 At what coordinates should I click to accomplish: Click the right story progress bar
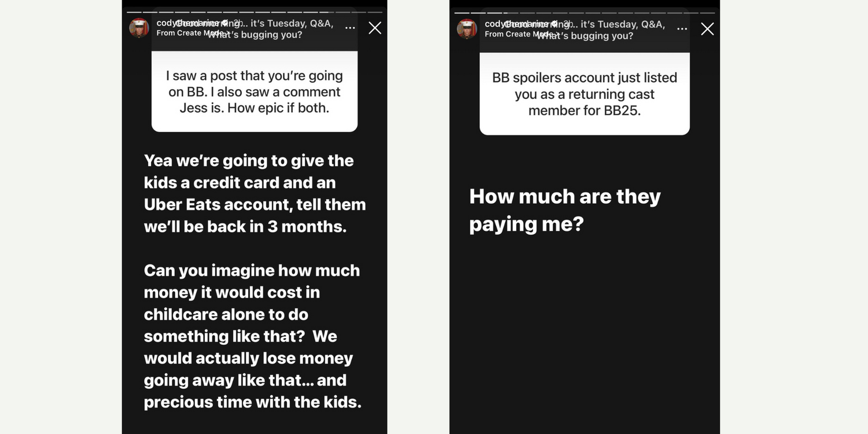pyautogui.click(x=584, y=12)
